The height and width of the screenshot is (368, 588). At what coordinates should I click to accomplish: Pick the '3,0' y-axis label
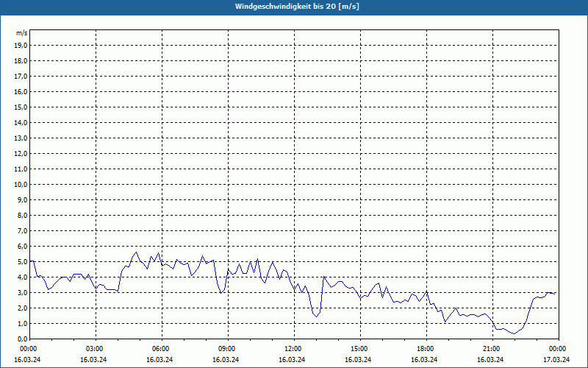coord(22,292)
